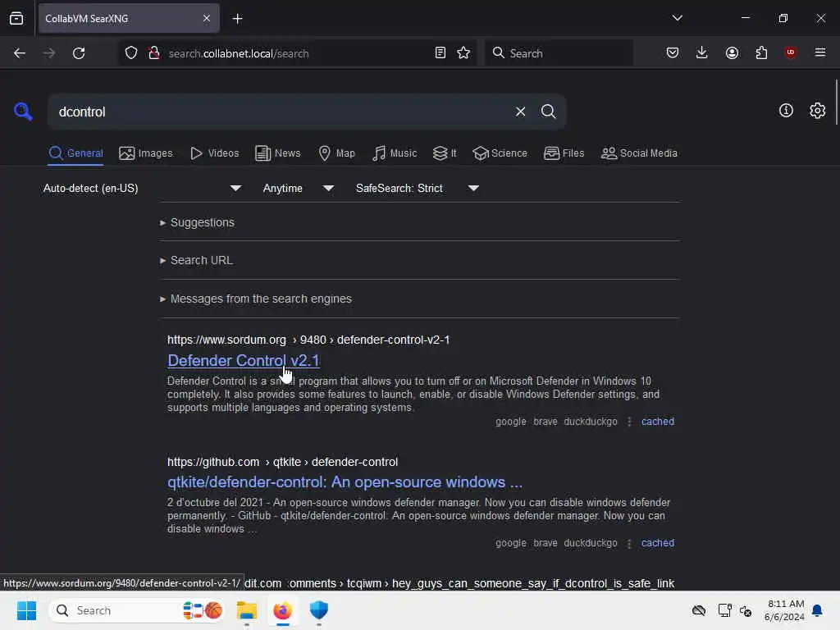Click the Firefox taskbar icon
Image resolution: width=840 pixels, height=630 pixels.
click(x=282, y=610)
